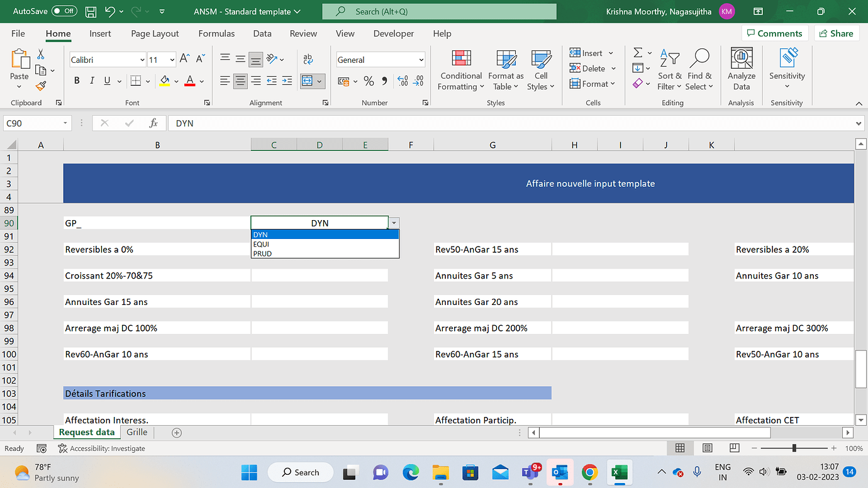Viewport: 868px width, 488px height.
Task: Add a new sheet with plus icon
Action: click(x=177, y=433)
